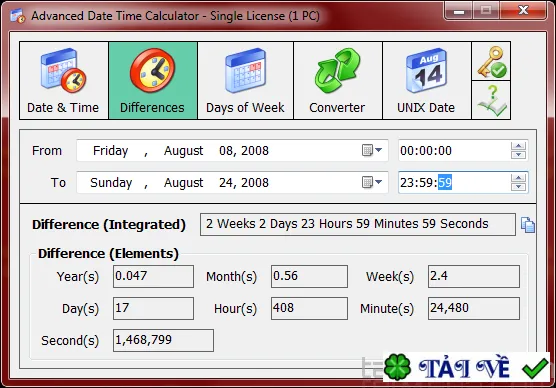Click the To time hours 23
Screen dimensions: 556x388
[x=406, y=183]
